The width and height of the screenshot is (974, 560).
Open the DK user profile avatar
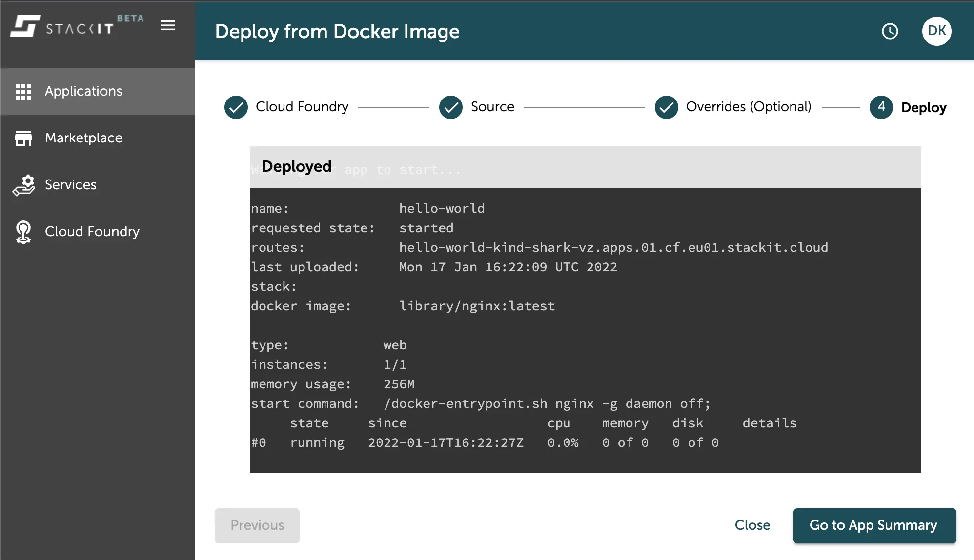pyautogui.click(x=936, y=31)
